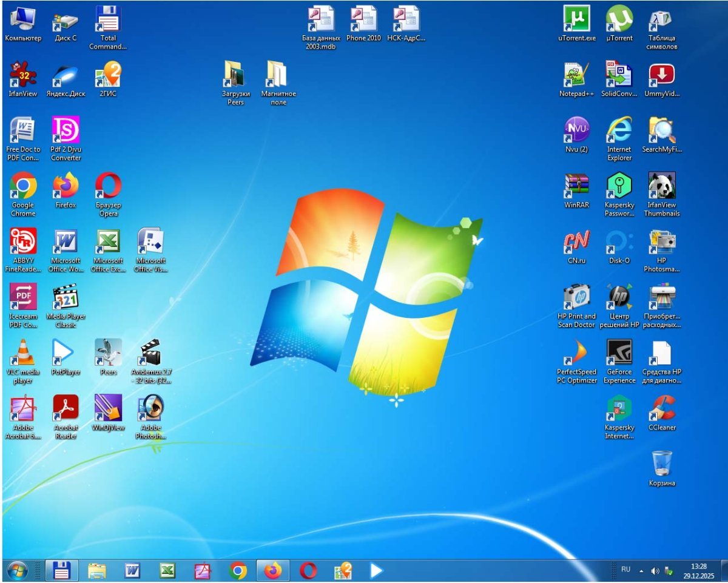Image resolution: width=728 pixels, height=583 pixels.
Task: Click the GeForce Experience icon
Action: 619,353
